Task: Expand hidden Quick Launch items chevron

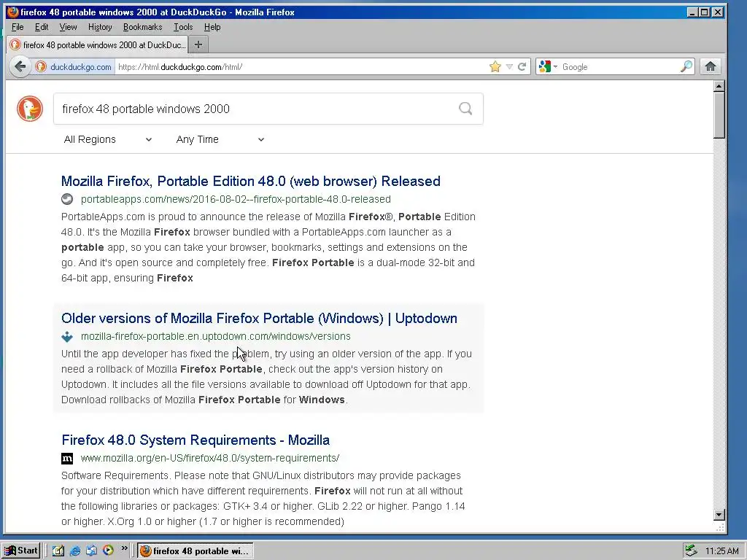Action: [124, 548]
